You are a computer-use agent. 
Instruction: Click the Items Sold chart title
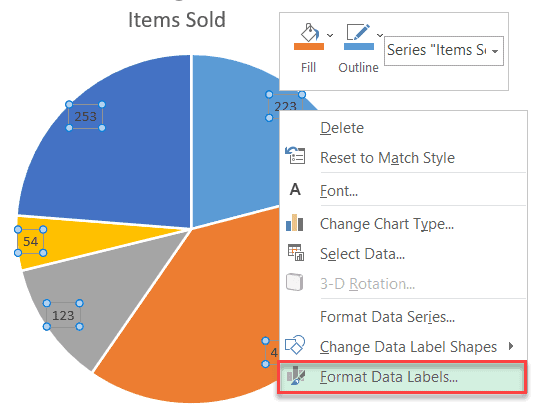click(177, 20)
